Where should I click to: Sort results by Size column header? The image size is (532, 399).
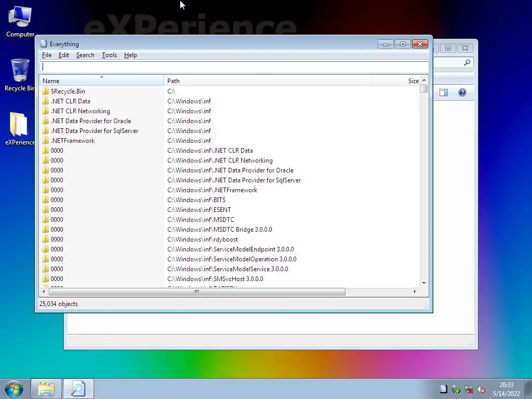point(396,81)
